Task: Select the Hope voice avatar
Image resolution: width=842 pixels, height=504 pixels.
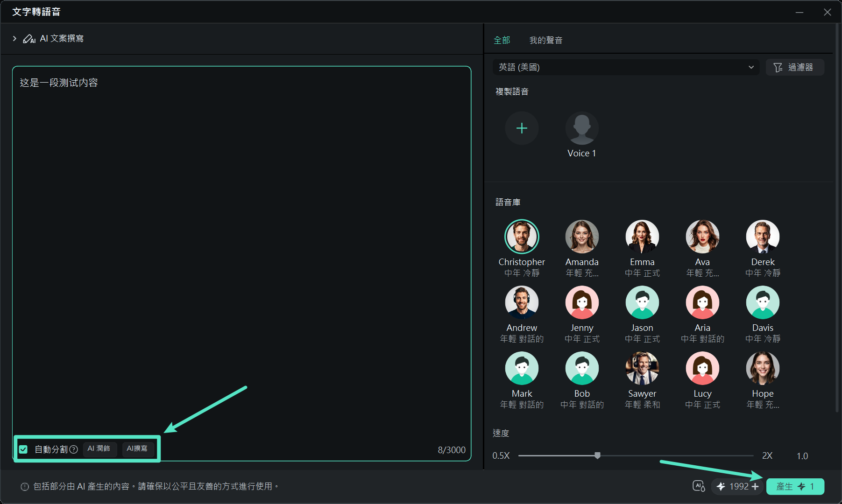Action: 763,368
